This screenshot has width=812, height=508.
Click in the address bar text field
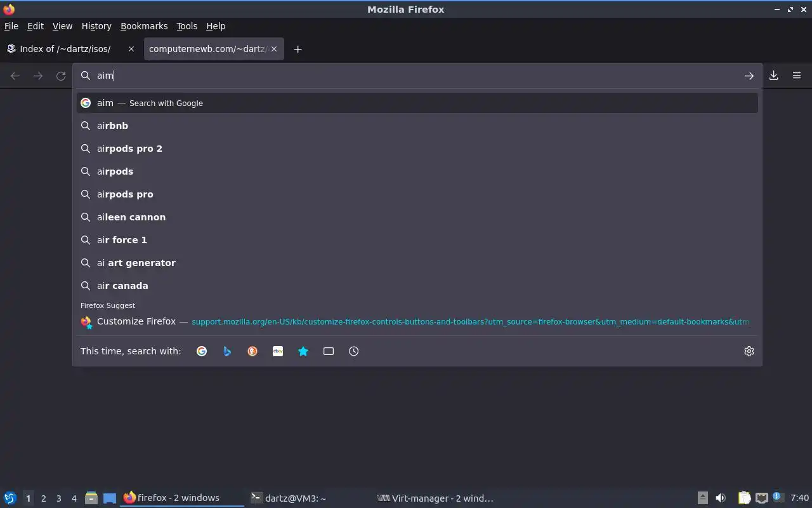[419, 76]
